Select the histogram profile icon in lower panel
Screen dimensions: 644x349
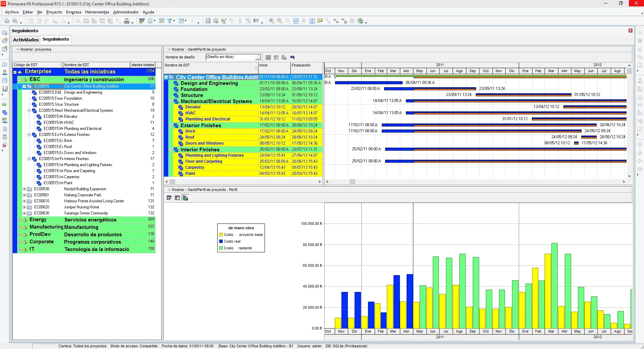click(185, 198)
